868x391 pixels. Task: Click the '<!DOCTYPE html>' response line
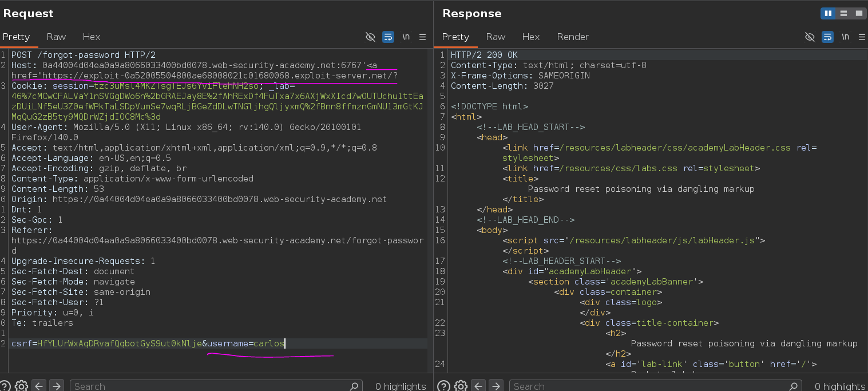489,106
